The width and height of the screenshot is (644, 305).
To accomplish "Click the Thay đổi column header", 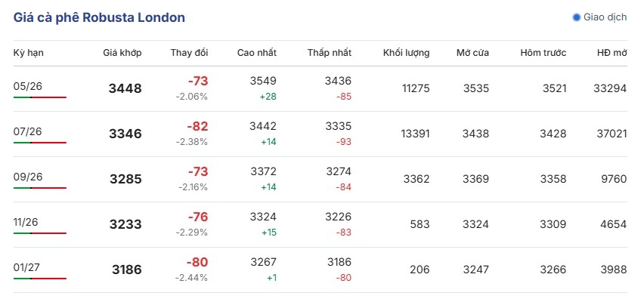I will (189, 53).
